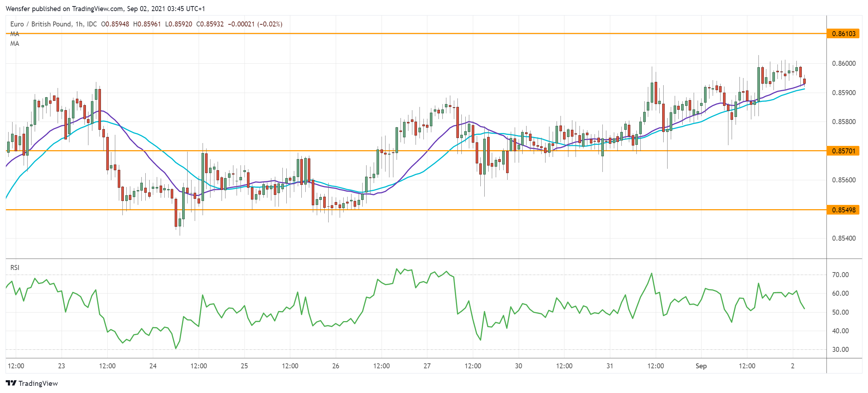Click the 30.00 RSI scale value
This screenshot has height=393, width=868.
click(840, 349)
